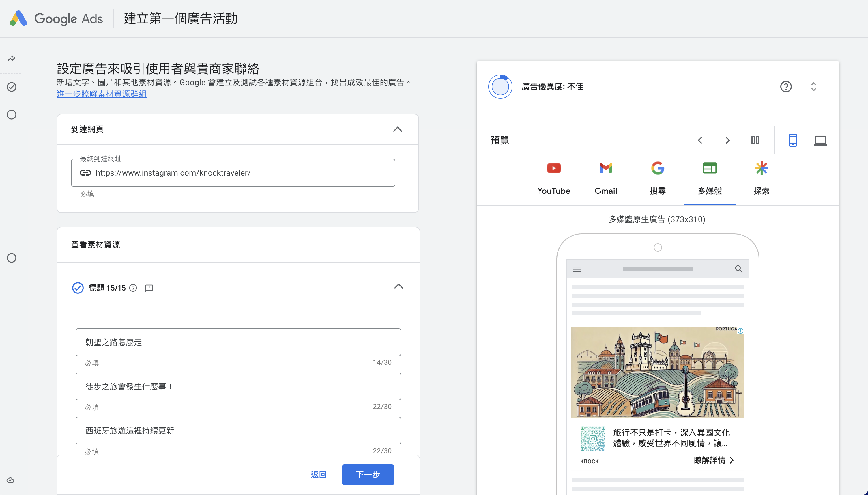
Task: Select the completed checkmark step in sidebar
Action: tap(12, 87)
